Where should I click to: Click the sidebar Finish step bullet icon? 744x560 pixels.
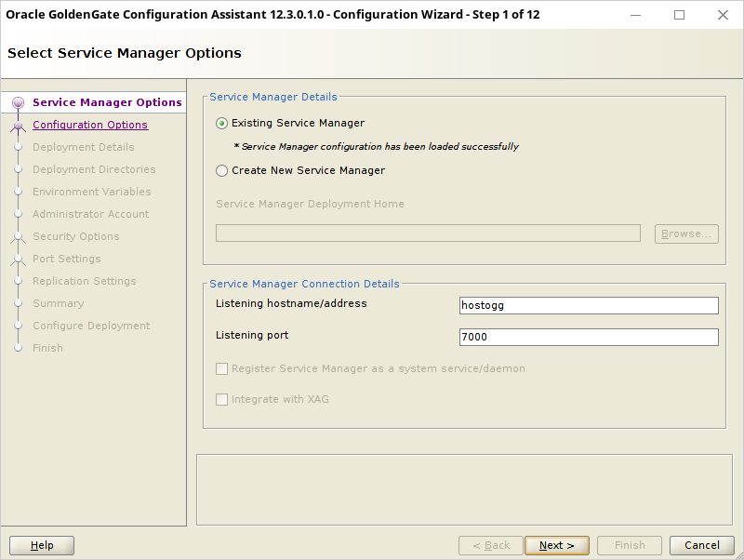coord(18,348)
